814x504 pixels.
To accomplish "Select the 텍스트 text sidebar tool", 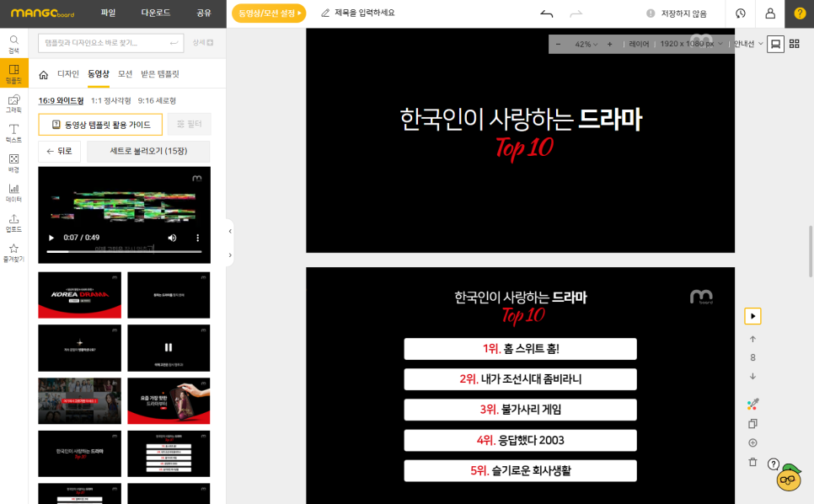I will pos(14,133).
